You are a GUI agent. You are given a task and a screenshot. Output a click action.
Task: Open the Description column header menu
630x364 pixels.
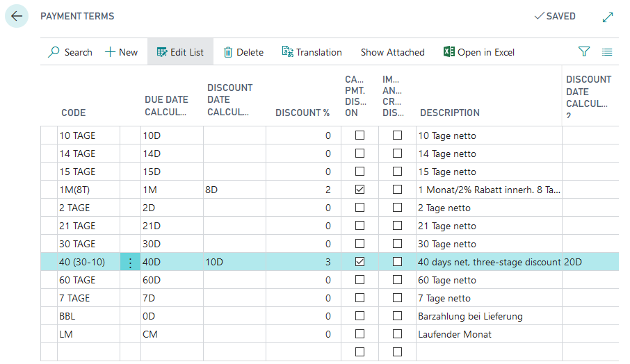(450, 113)
